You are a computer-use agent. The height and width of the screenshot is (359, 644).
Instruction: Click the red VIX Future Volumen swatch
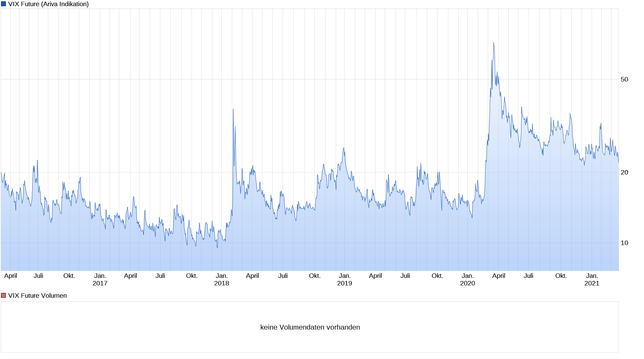(x=3, y=295)
